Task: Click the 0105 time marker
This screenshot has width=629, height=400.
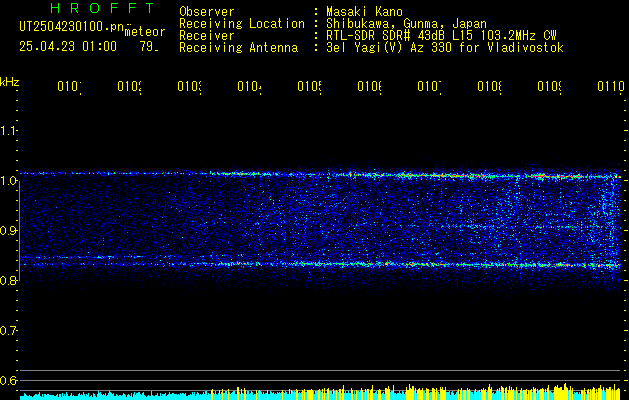Action: pos(310,86)
